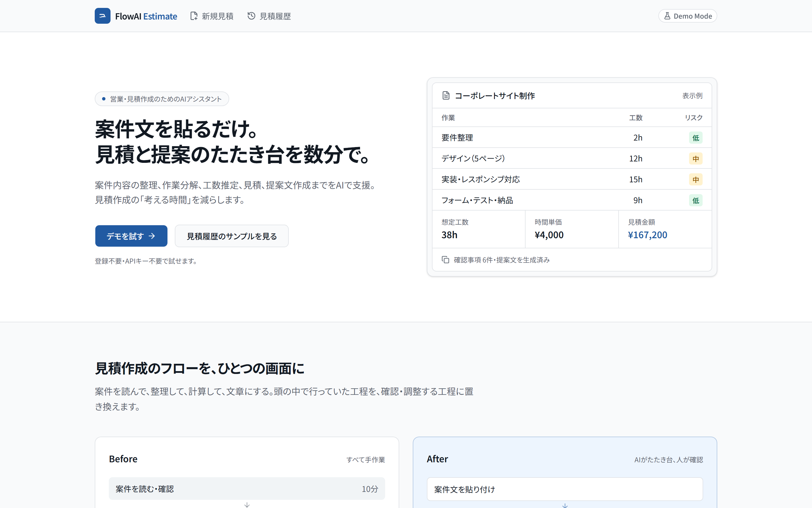Click the 12h effort value
Viewport: 812px width, 508px height.
(636, 159)
